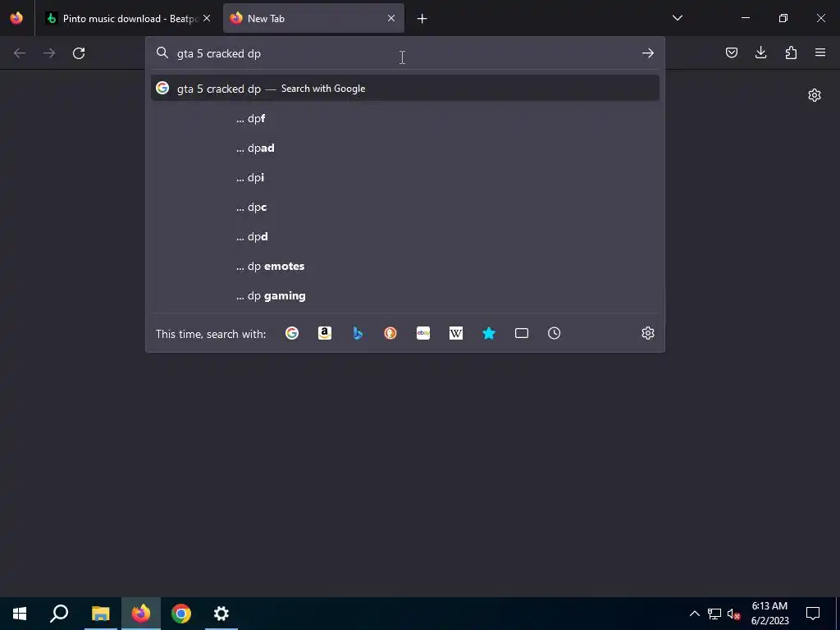The image size is (840, 630).
Task: Open Firefox application menu
Action: point(820,52)
